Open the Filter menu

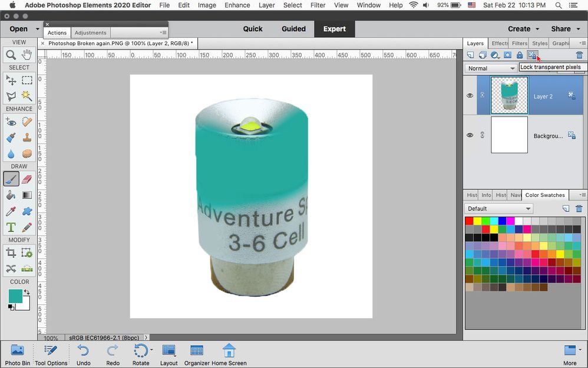click(318, 5)
